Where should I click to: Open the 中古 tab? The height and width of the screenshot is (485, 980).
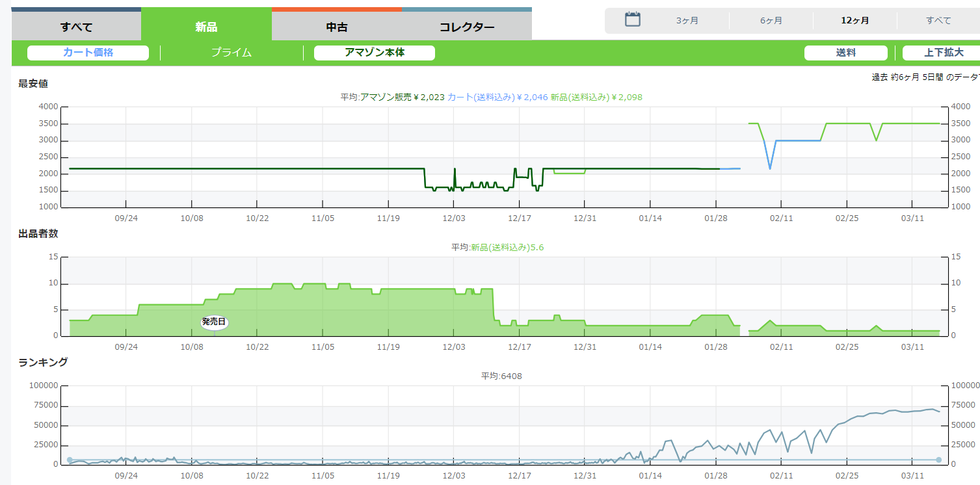pos(336,27)
